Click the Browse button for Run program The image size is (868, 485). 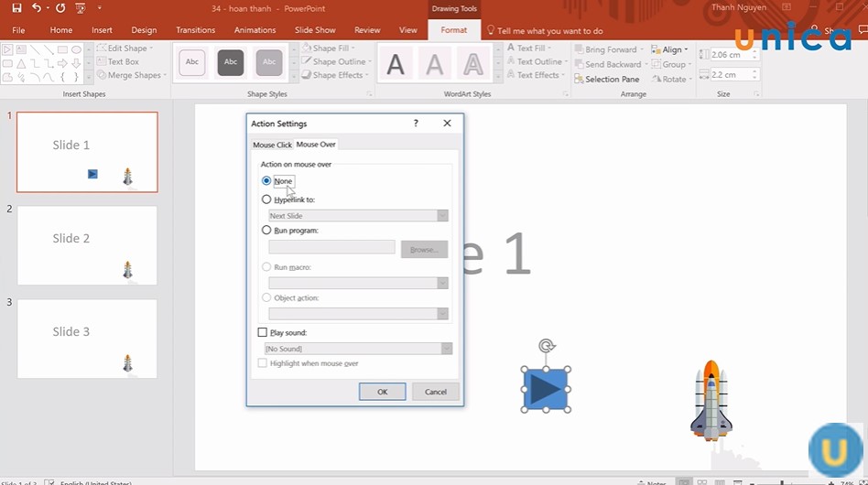tap(424, 250)
